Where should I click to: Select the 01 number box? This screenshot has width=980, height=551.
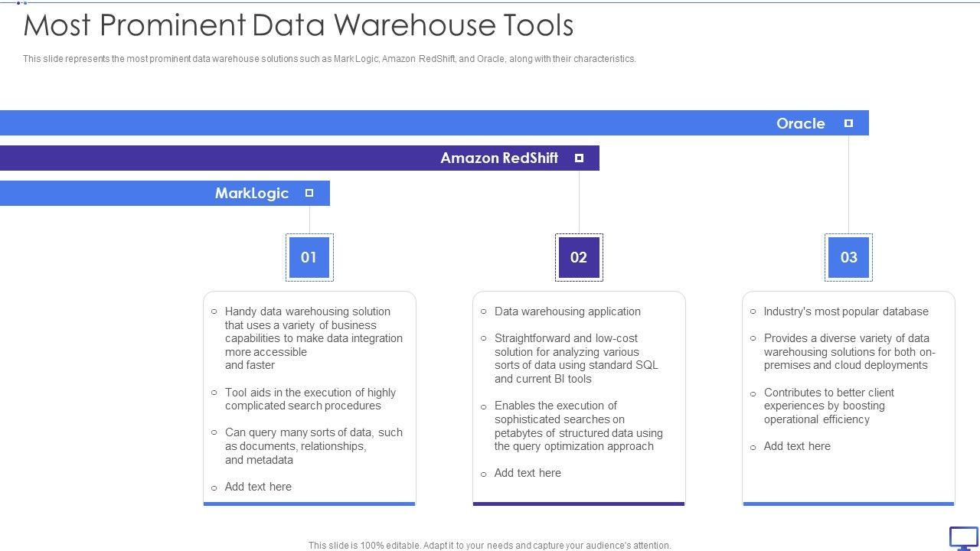click(309, 257)
